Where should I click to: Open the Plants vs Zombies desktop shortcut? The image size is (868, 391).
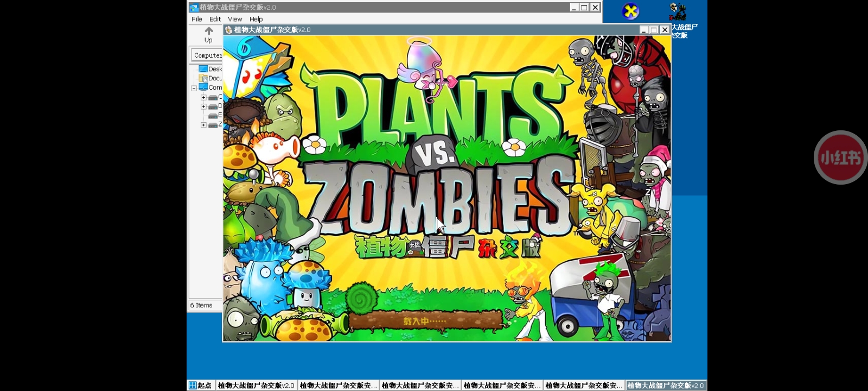pos(678,11)
